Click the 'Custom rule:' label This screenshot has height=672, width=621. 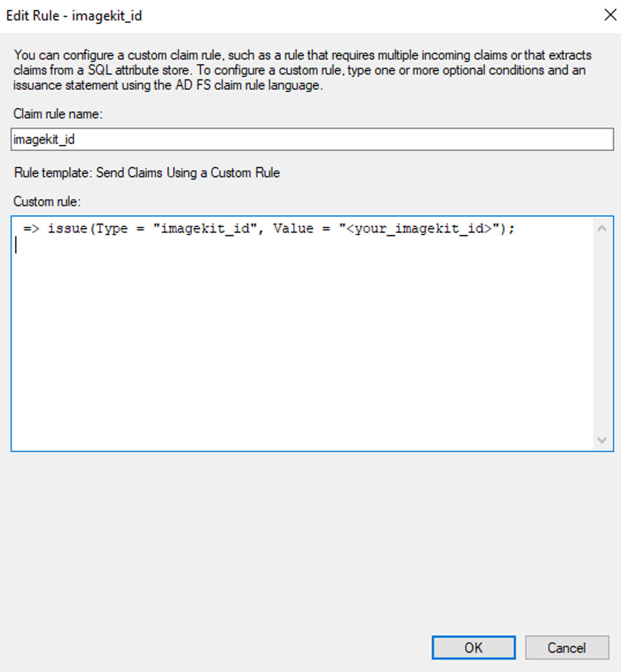47,201
